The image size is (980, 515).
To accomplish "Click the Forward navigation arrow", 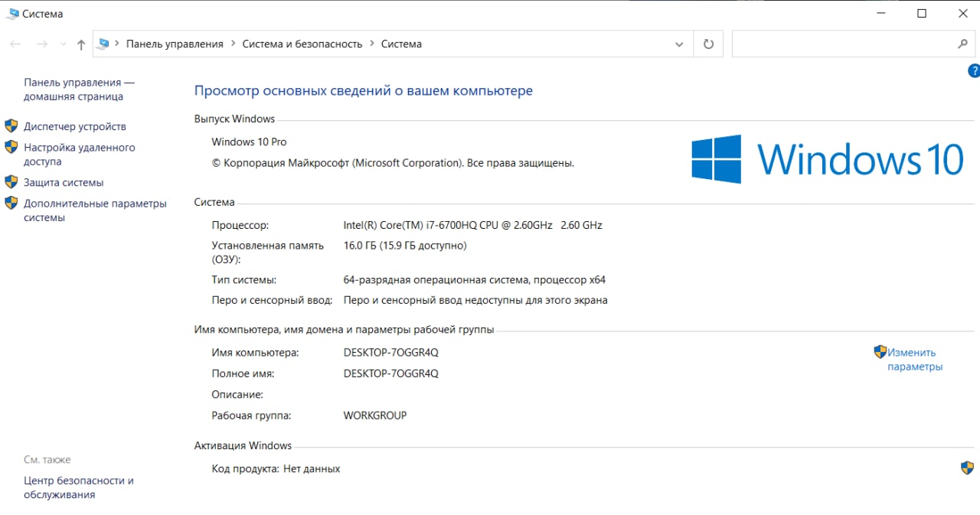I will tap(42, 44).
